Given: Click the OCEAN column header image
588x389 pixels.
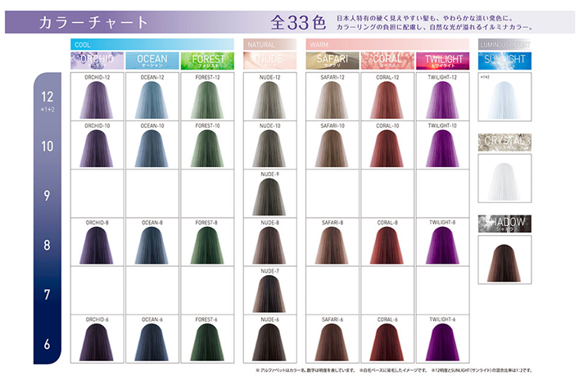Looking at the screenshot, I should (152, 61).
